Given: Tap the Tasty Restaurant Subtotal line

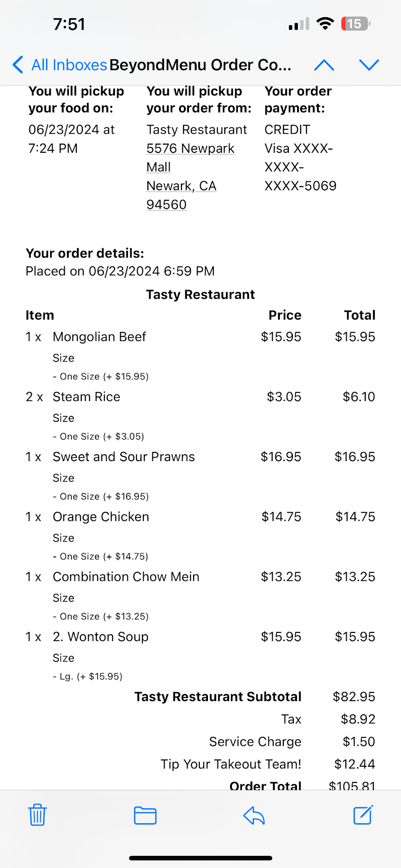Looking at the screenshot, I should coord(217,697).
